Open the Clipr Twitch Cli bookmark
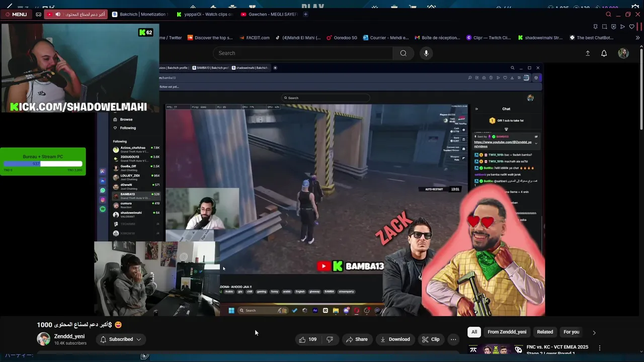Viewport: 644px width, 362px height. tap(488, 38)
